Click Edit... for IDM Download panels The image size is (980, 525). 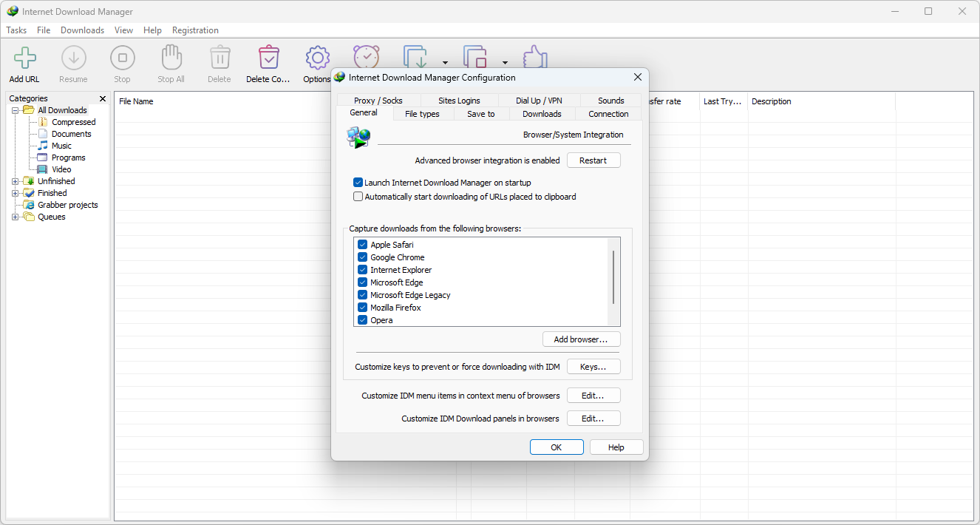point(593,419)
